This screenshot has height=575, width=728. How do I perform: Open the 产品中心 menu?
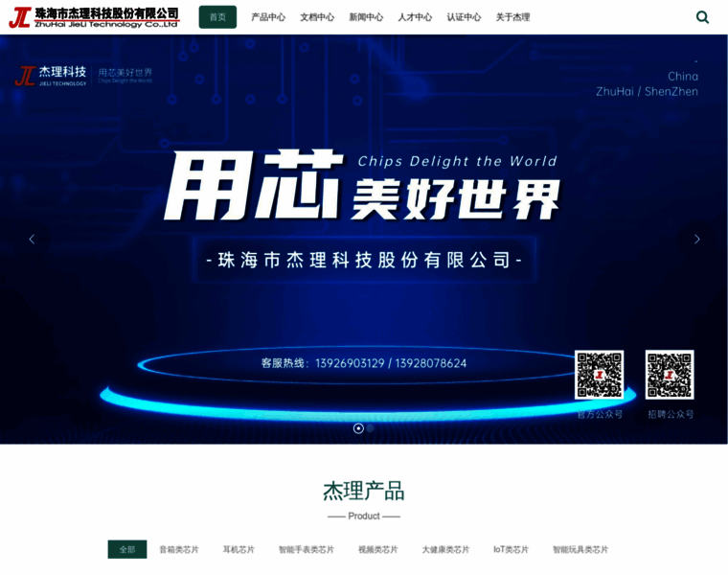268,17
